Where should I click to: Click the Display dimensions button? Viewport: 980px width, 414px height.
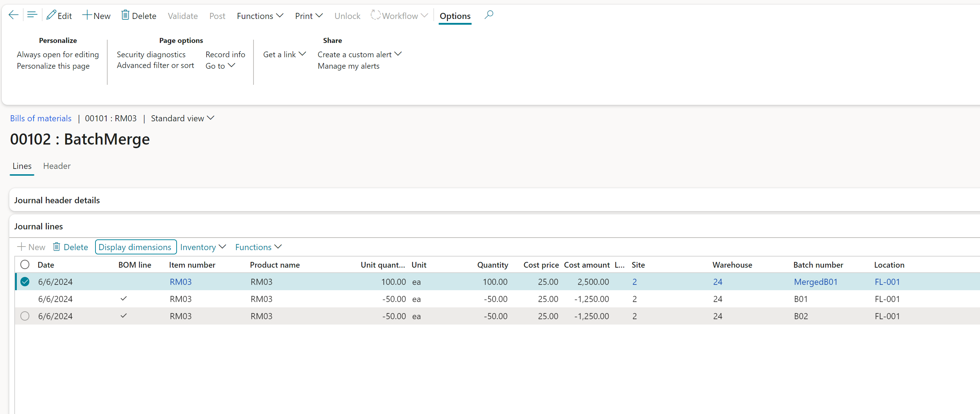coord(135,247)
